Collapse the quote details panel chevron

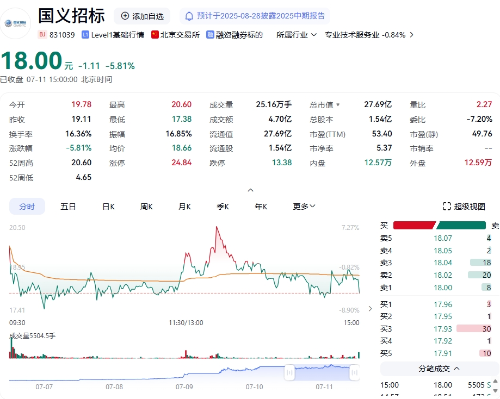(251, 190)
